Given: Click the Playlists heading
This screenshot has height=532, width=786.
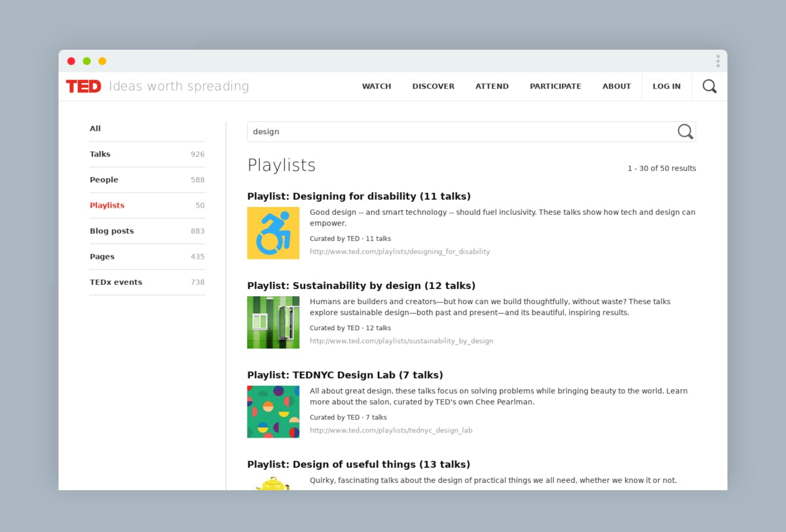Looking at the screenshot, I should pos(282,165).
